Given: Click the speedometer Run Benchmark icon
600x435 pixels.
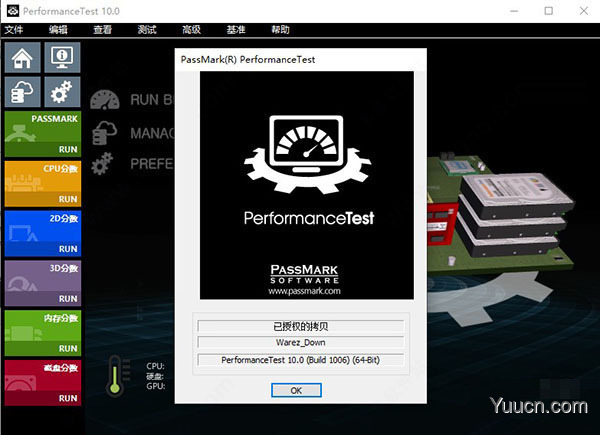Looking at the screenshot, I should (x=105, y=100).
